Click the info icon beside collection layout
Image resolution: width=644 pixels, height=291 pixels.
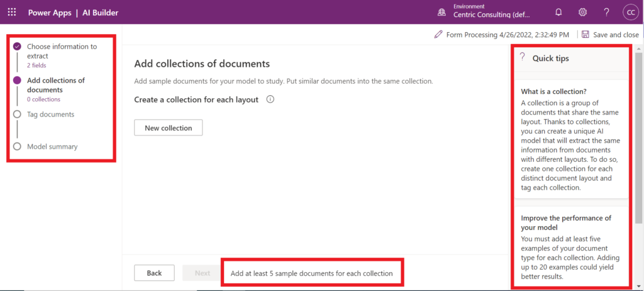pos(270,100)
